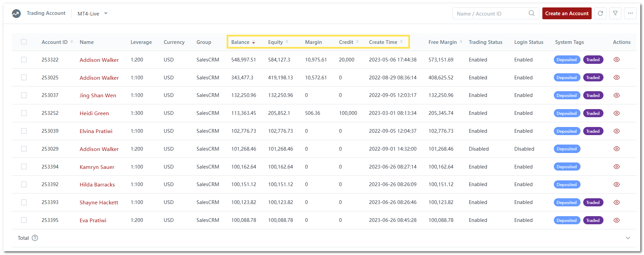Open Jing Shan Wen's name link
The width and height of the screenshot is (644, 255).
coord(98,96)
